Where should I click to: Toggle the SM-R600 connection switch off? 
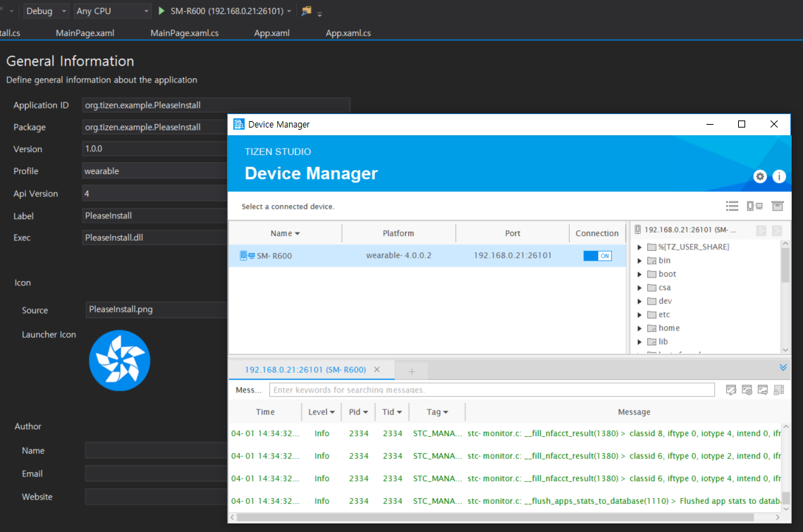[596, 256]
